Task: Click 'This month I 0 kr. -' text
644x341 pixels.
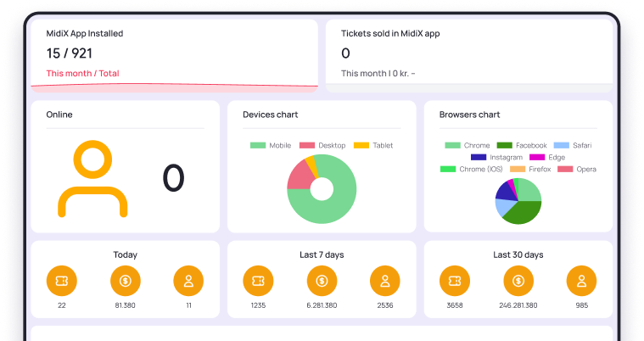Action: pos(378,74)
